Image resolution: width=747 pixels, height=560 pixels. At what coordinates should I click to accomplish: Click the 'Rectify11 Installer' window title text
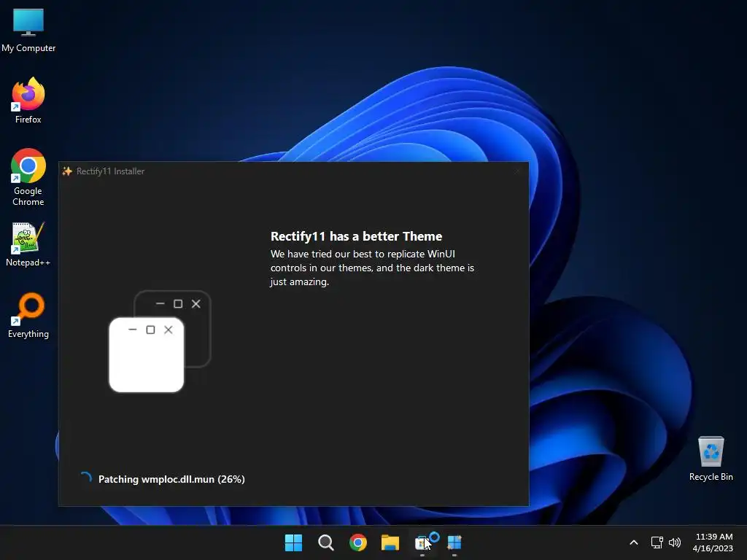110,171
